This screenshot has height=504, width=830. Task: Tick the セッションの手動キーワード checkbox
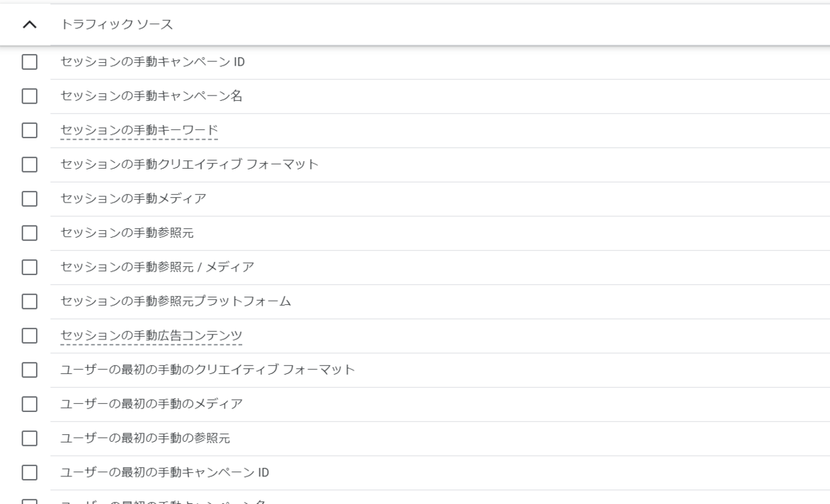coord(29,131)
